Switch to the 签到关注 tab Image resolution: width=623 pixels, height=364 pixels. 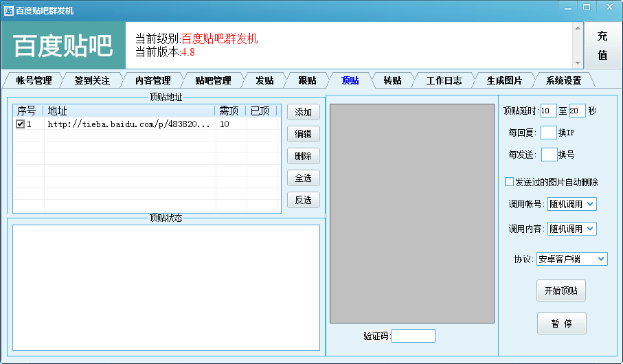tap(92, 80)
